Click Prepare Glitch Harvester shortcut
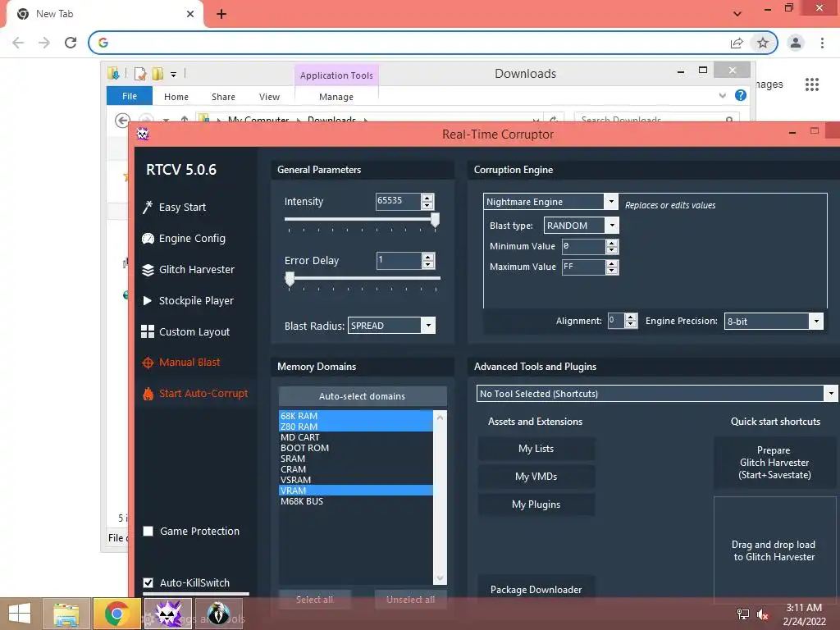This screenshot has height=630, width=840. pos(774,463)
